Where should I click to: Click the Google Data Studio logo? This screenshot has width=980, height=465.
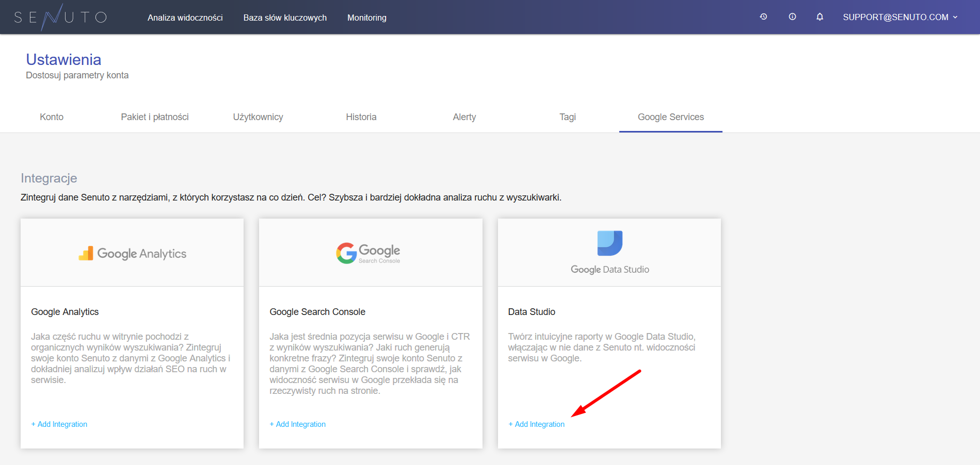pyautogui.click(x=609, y=252)
